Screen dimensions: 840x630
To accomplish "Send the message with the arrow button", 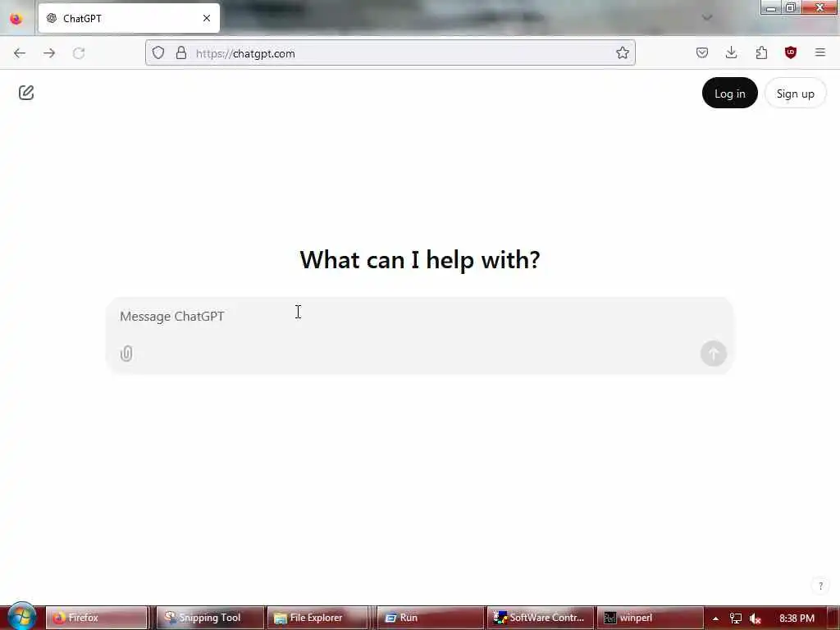I will pyautogui.click(x=714, y=354).
